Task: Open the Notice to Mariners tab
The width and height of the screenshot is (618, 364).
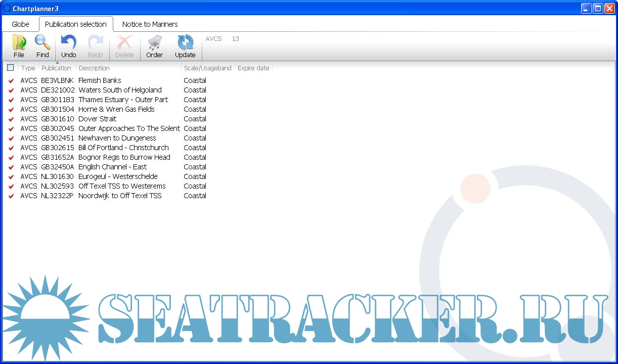Action: pyautogui.click(x=150, y=24)
